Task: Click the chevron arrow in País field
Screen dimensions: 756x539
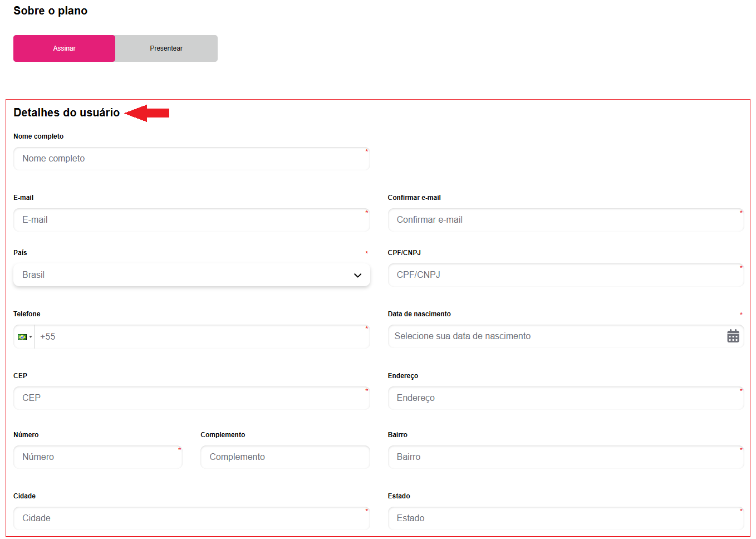Action: point(357,275)
